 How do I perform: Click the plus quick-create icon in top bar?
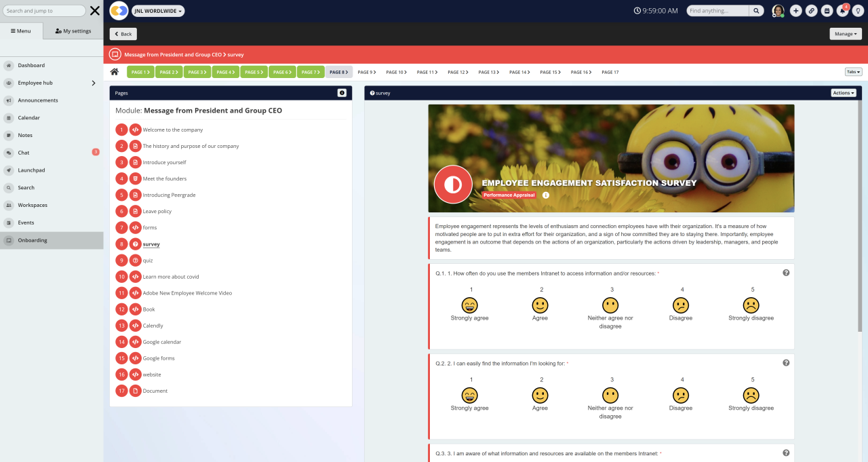(x=795, y=10)
